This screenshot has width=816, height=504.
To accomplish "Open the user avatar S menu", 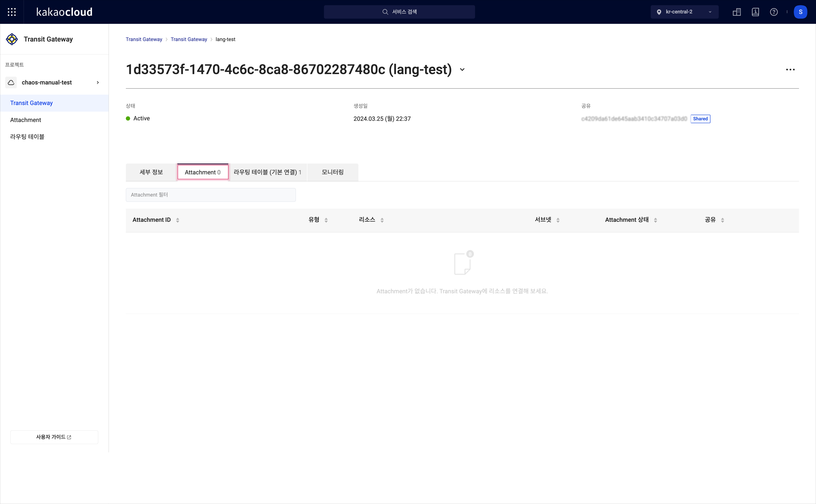I will tap(800, 12).
